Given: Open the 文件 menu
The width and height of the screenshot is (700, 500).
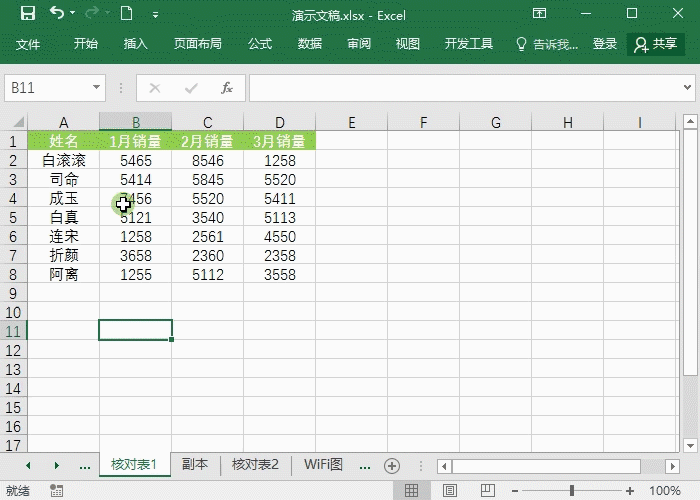Looking at the screenshot, I should (x=28, y=44).
